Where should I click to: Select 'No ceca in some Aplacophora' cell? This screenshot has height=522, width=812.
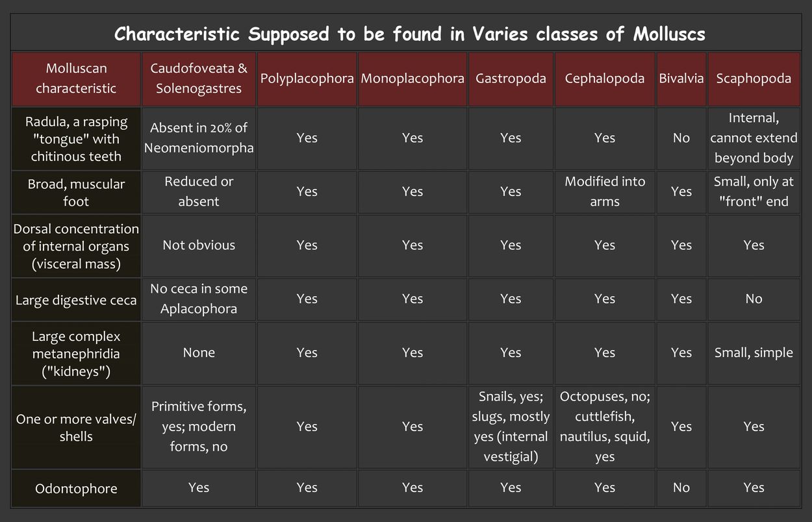point(199,299)
